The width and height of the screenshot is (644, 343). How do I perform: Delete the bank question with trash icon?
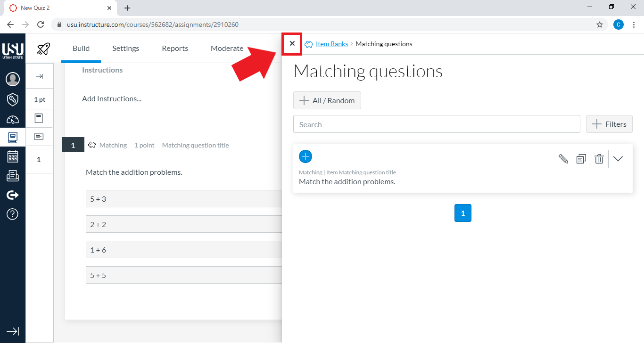[x=599, y=159]
